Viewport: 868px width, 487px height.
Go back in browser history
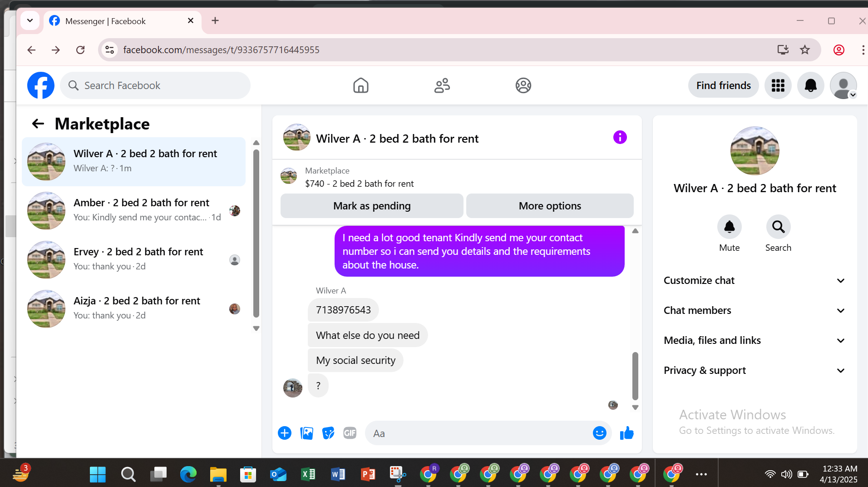click(x=31, y=50)
